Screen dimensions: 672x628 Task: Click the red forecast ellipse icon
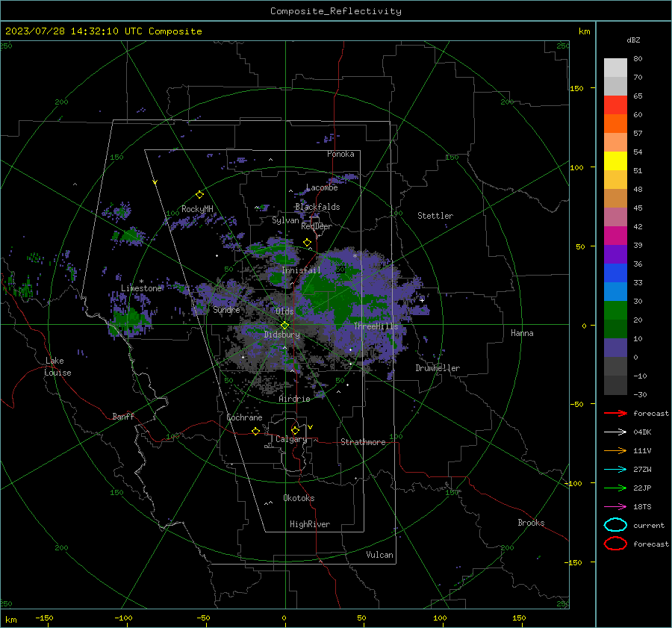pos(615,544)
